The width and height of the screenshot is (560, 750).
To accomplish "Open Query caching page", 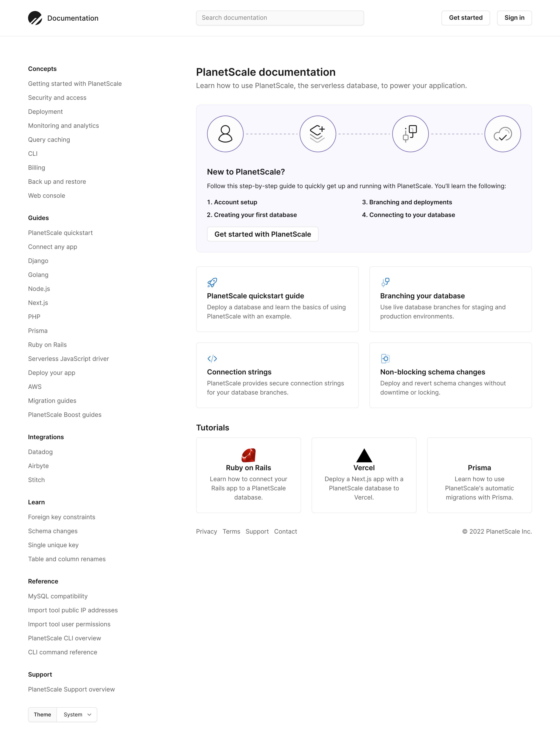I will pyautogui.click(x=49, y=140).
